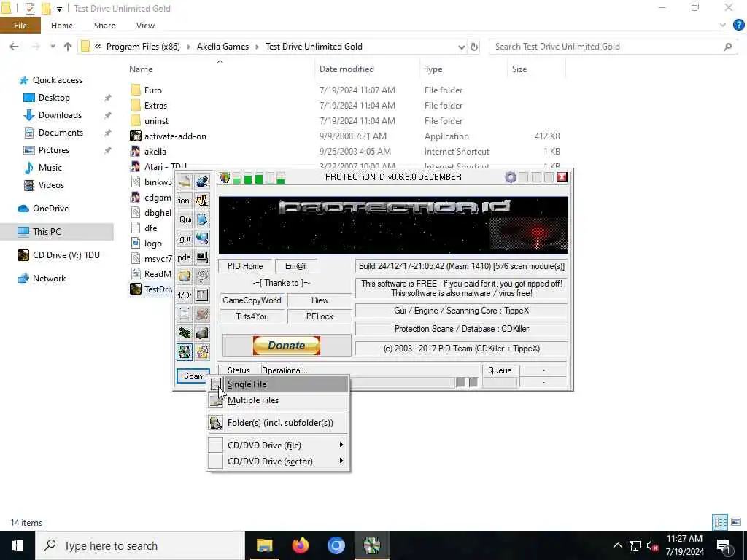This screenshot has height=560, width=747.
Task: Click the green memory chip icon in Protection ID sidebar
Action: click(x=185, y=332)
